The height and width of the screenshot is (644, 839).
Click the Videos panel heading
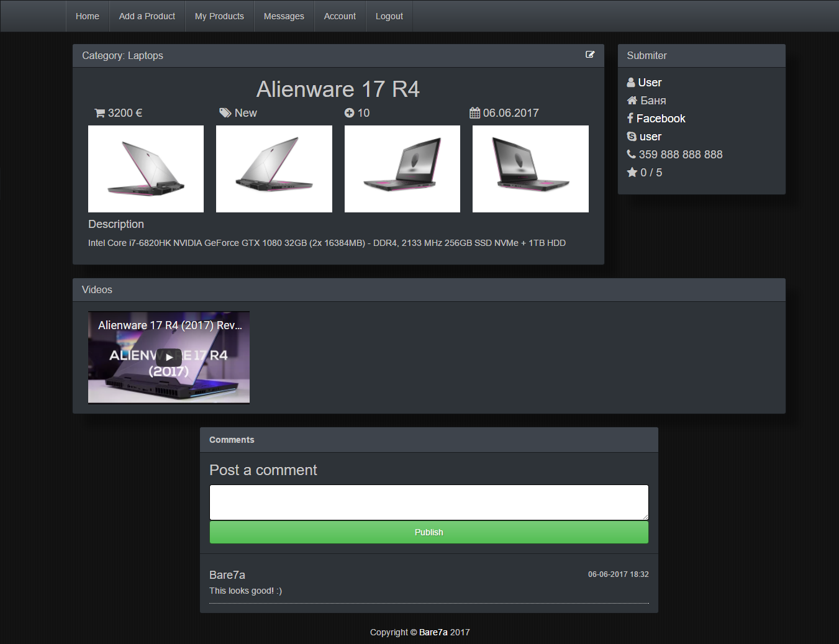[x=97, y=289]
